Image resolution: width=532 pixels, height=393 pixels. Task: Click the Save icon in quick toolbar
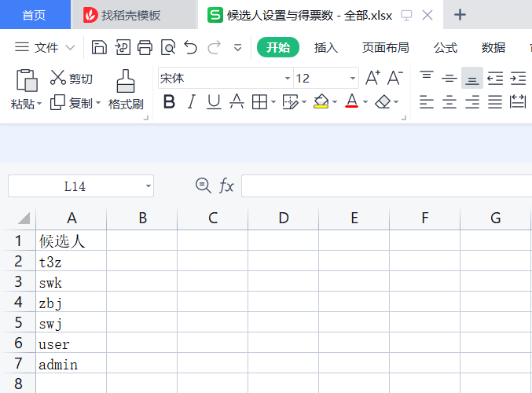99,47
